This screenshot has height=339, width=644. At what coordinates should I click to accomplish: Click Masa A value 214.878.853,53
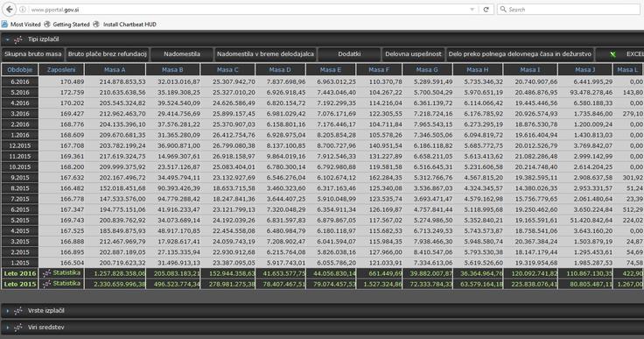tap(122, 81)
